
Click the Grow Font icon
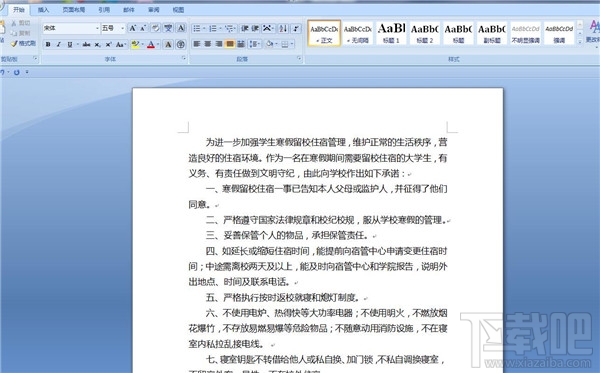click(x=132, y=28)
